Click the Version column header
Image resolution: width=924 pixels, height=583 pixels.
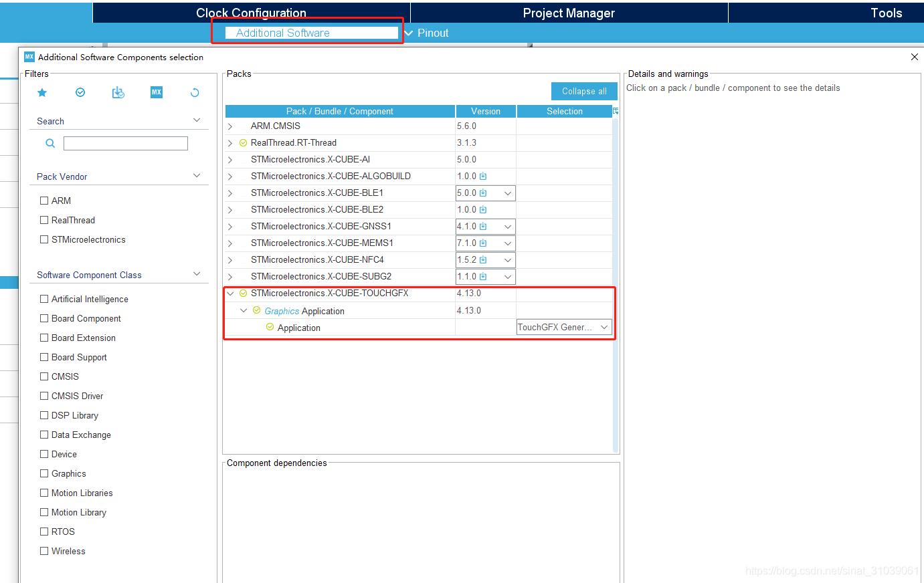click(x=486, y=111)
